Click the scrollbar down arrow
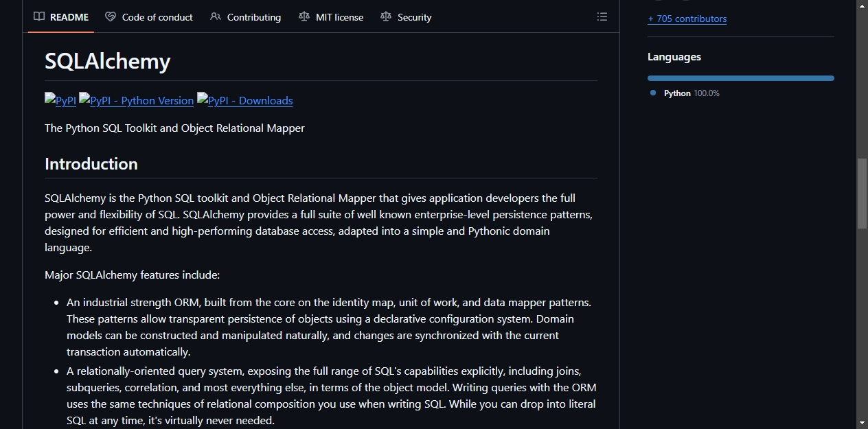The width and height of the screenshot is (868, 429). pos(862,423)
